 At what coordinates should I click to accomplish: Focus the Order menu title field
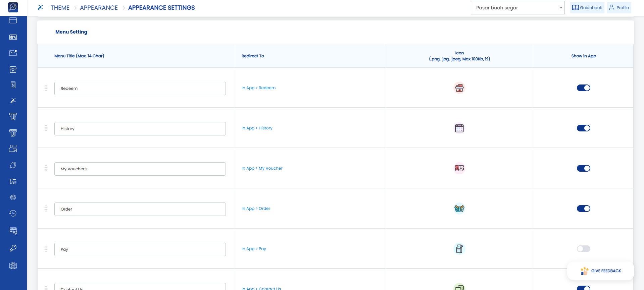point(140,209)
